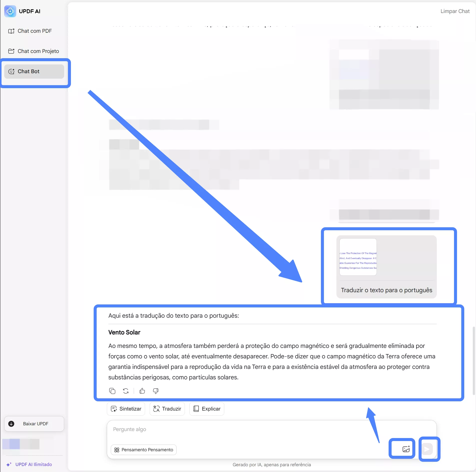Switch to Chat com PDF
Screen dimensions: 476x472
coord(35,31)
